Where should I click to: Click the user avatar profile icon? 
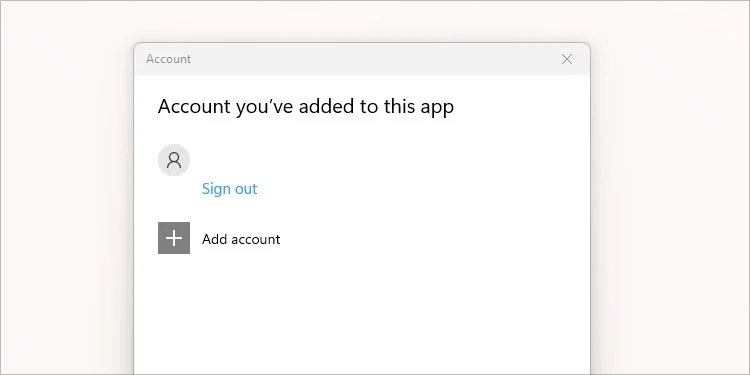click(x=174, y=160)
